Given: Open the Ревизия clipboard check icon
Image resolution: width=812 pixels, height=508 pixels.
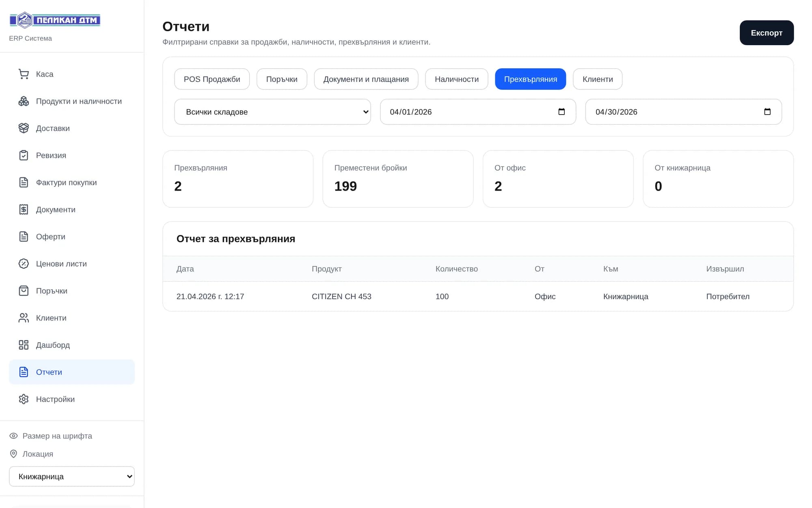Looking at the screenshot, I should click(24, 155).
